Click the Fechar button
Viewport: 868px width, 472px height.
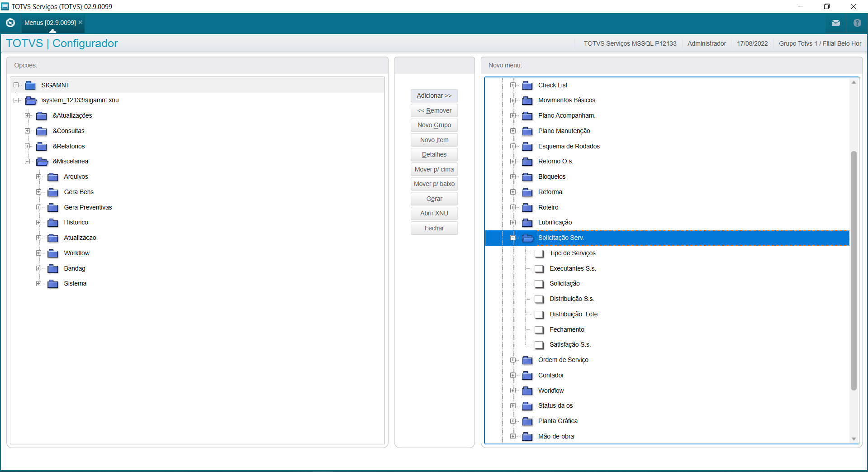click(434, 228)
